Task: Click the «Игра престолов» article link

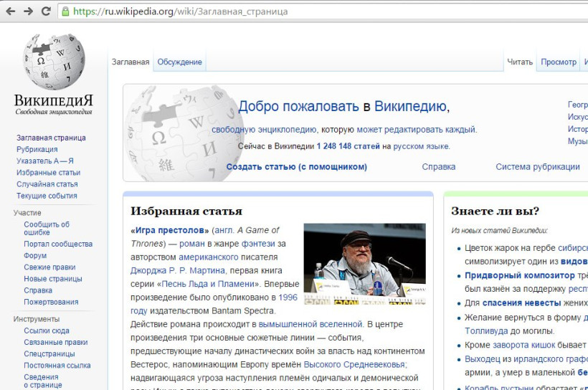Action: [170, 230]
